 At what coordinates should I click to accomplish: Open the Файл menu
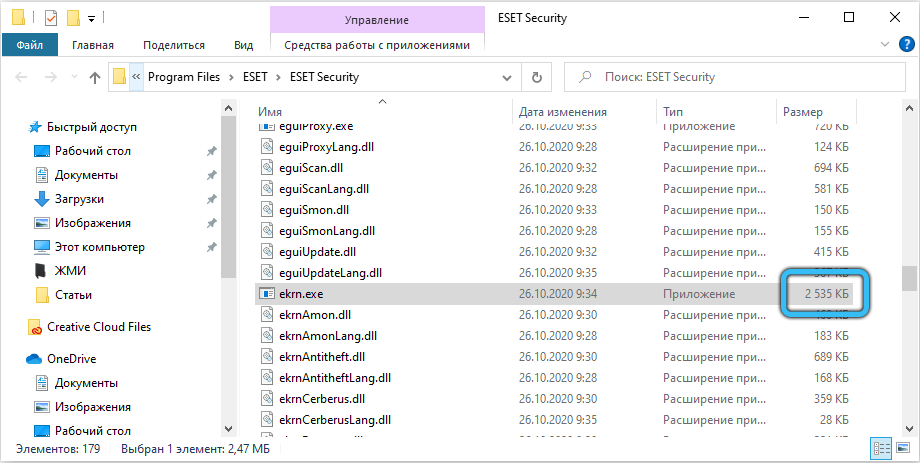28,45
